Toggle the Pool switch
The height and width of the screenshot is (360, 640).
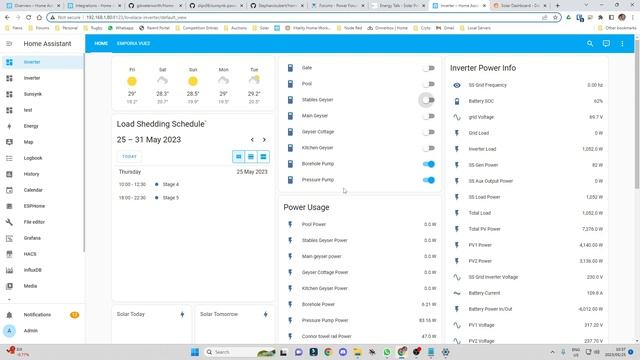(x=429, y=84)
